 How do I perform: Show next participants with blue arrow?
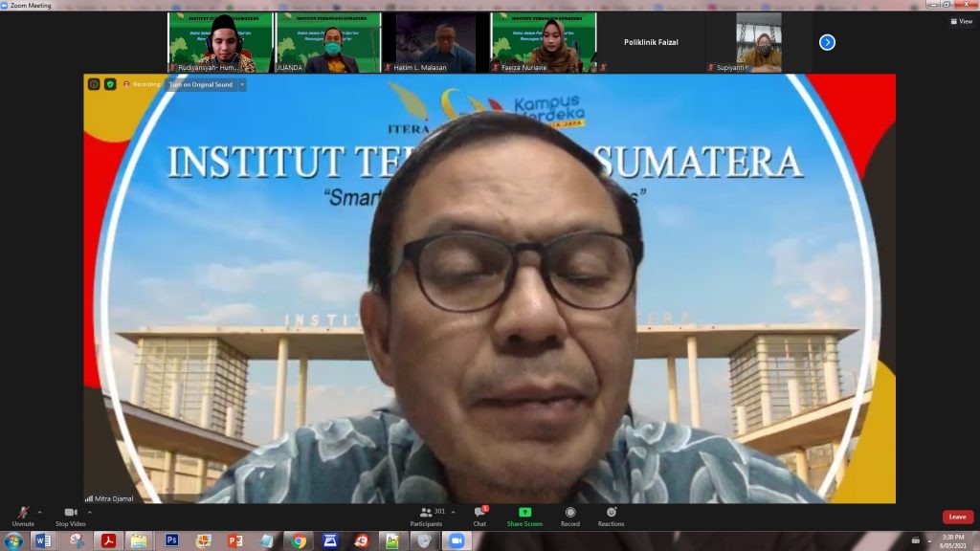click(x=827, y=42)
